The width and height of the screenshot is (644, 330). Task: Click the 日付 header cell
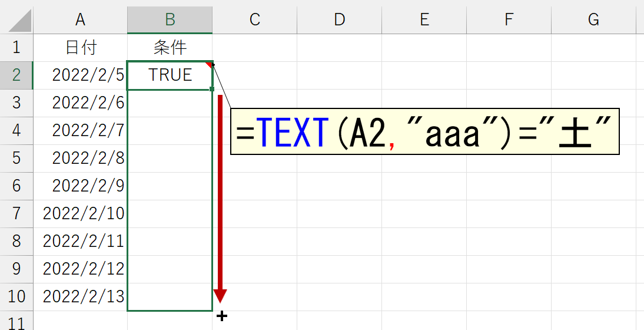tap(81, 48)
